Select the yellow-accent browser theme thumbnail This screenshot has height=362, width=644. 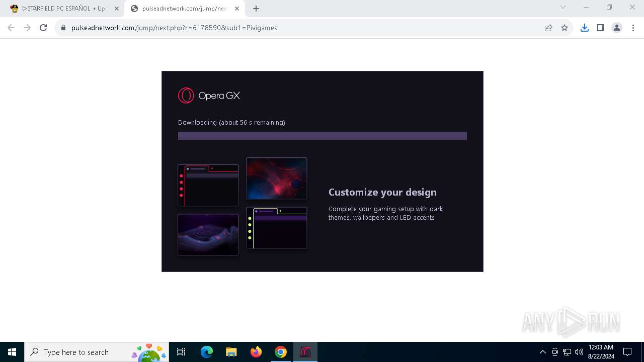point(276,228)
